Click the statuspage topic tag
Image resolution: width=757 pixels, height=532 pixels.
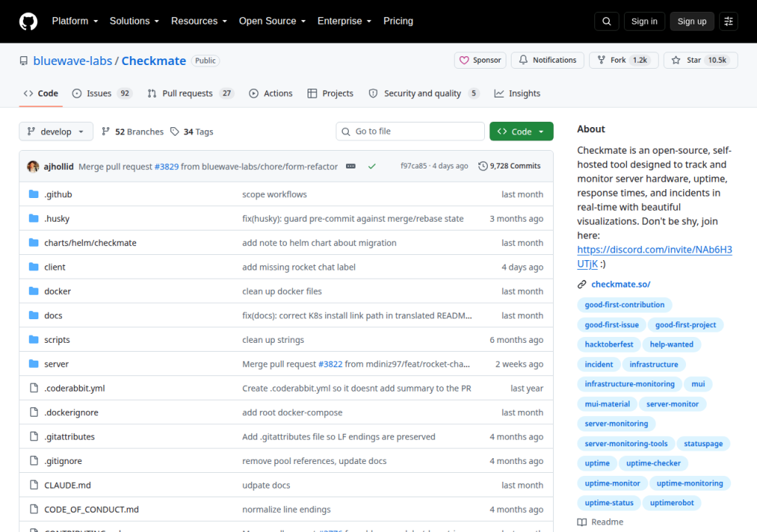[x=703, y=443]
